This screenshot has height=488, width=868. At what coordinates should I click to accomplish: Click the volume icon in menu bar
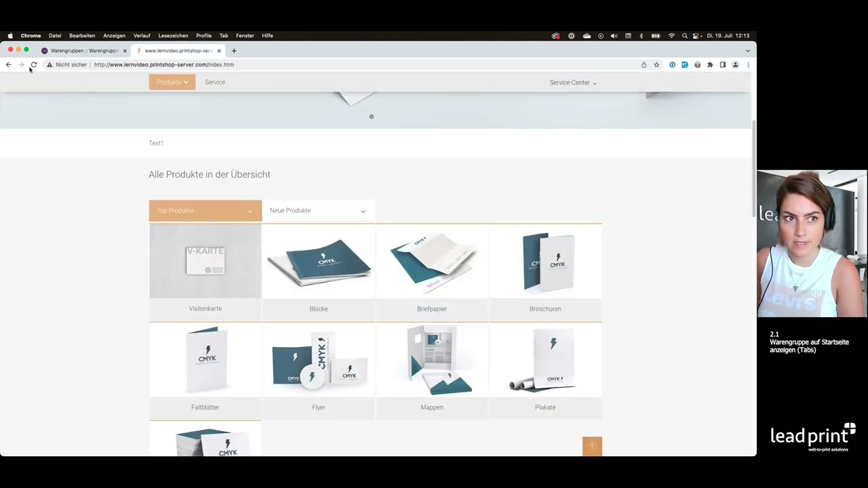(x=614, y=36)
